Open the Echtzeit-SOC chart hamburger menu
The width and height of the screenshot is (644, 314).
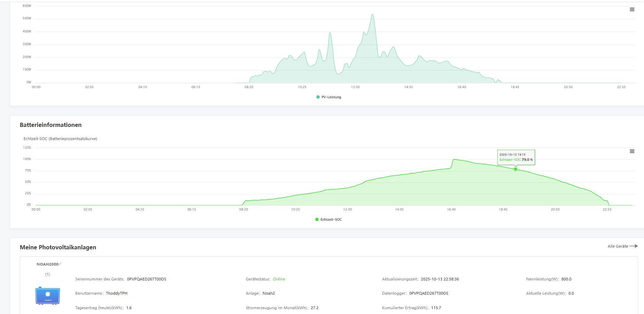(632, 151)
